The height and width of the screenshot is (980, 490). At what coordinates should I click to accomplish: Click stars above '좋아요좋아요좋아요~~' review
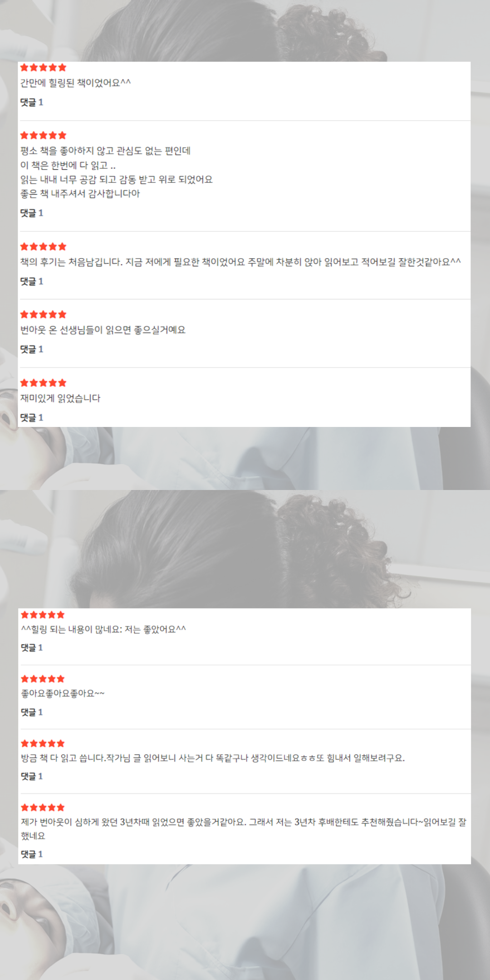coord(43,679)
